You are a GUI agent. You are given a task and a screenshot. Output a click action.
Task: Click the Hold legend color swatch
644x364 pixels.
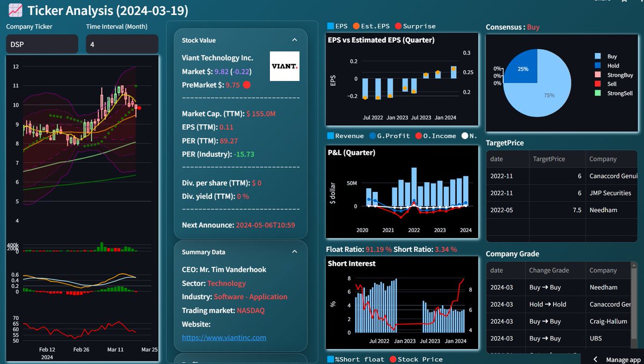598,65
